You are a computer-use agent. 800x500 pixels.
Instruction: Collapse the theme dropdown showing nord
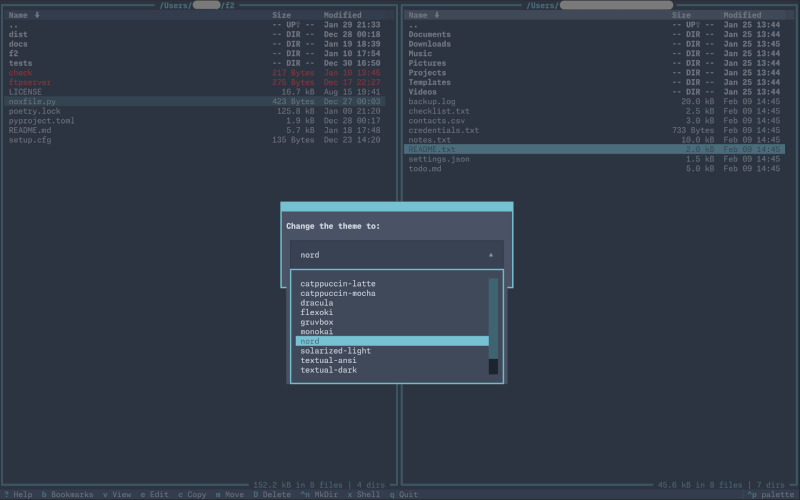coord(396,255)
